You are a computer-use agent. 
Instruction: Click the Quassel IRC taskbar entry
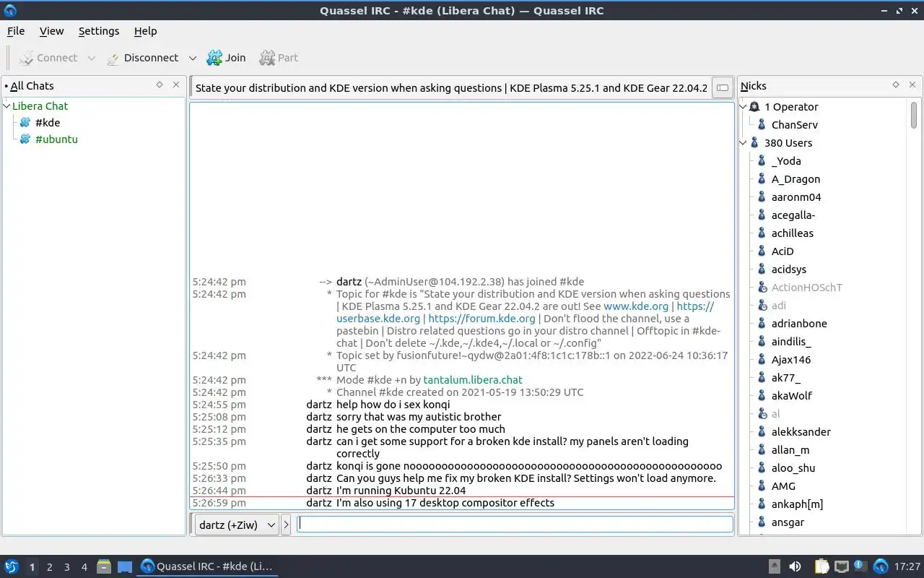(x=207, y=566)
